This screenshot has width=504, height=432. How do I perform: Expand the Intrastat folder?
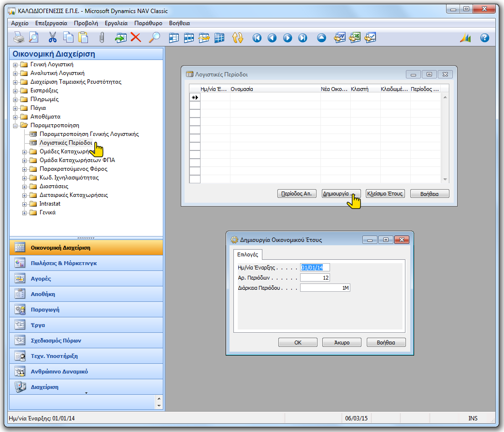point(25,204)
